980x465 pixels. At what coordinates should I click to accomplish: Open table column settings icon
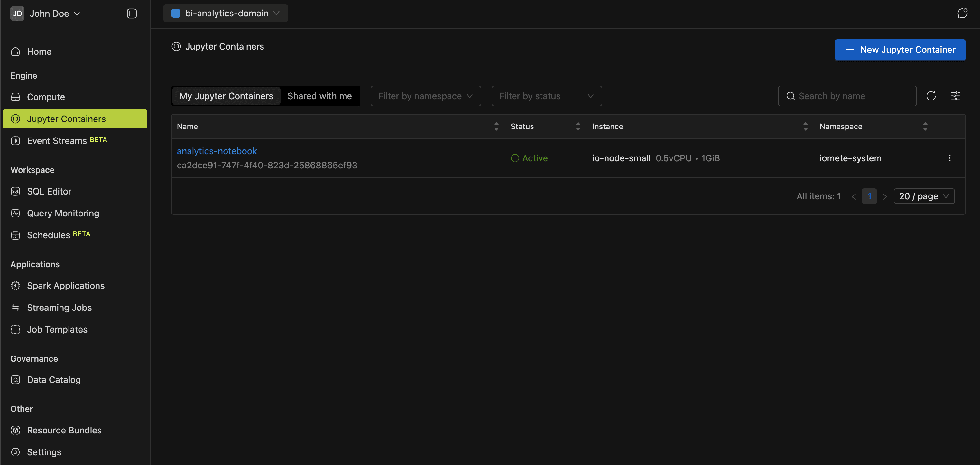(955, 96)
